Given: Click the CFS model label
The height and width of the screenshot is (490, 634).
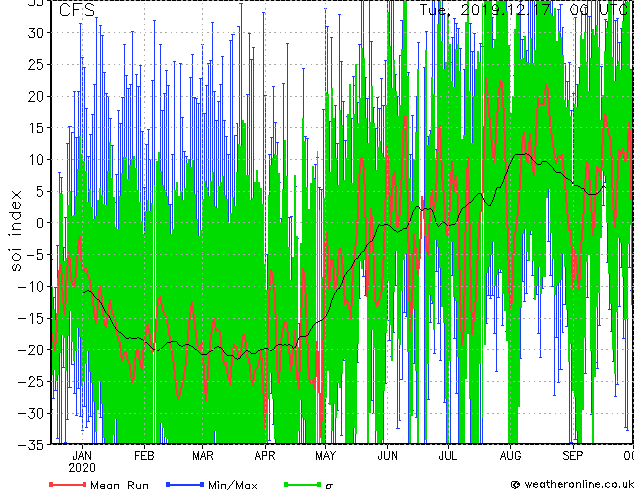Looking at the screenshot, I should (x=77, y=10).
